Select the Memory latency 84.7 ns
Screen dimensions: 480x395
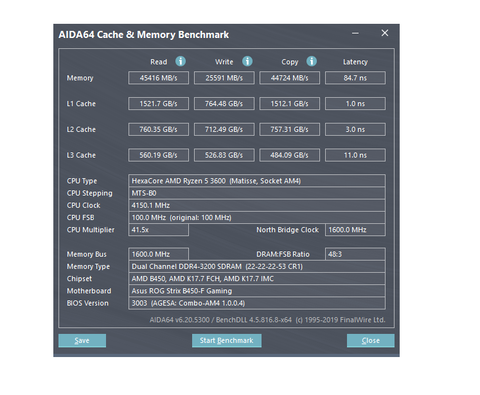point(355,78)
